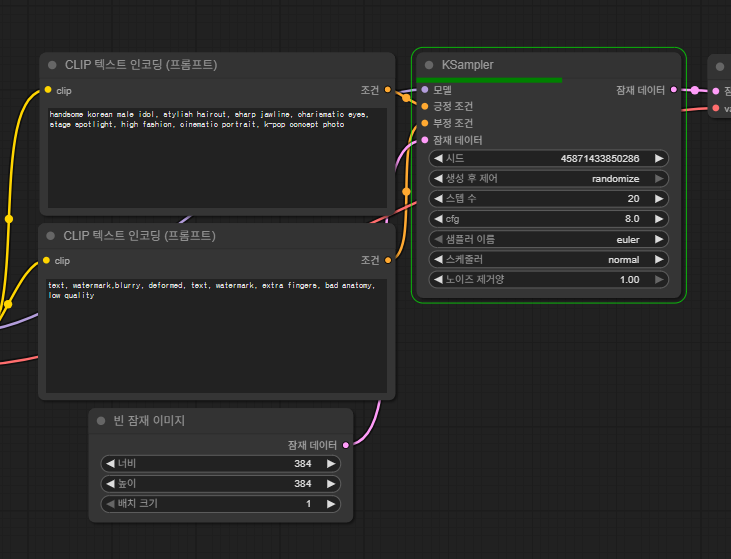Click the 잠재 데이터 output port of 빈 잠재 이미지
This screenshot has width=731, height=559.
click(346, 444)
